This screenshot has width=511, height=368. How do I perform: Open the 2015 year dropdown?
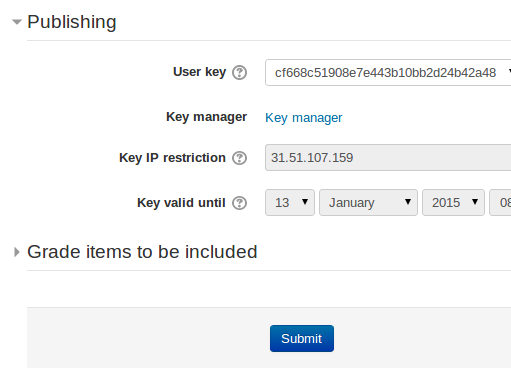point(453,203)
